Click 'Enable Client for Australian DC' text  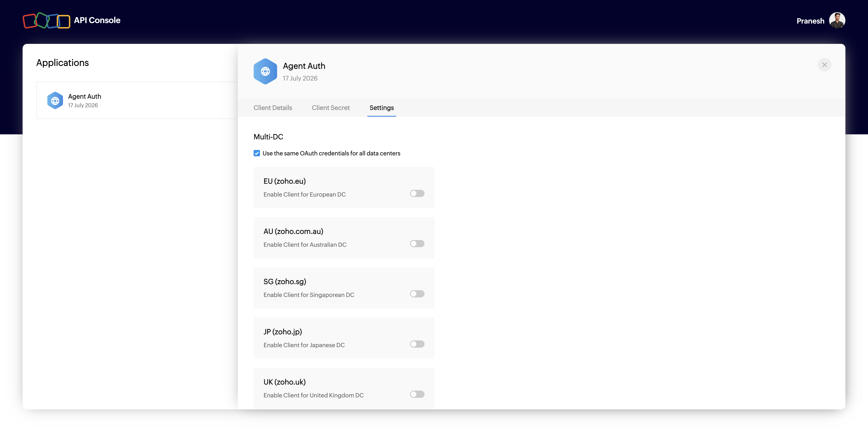tap(305, 244)
